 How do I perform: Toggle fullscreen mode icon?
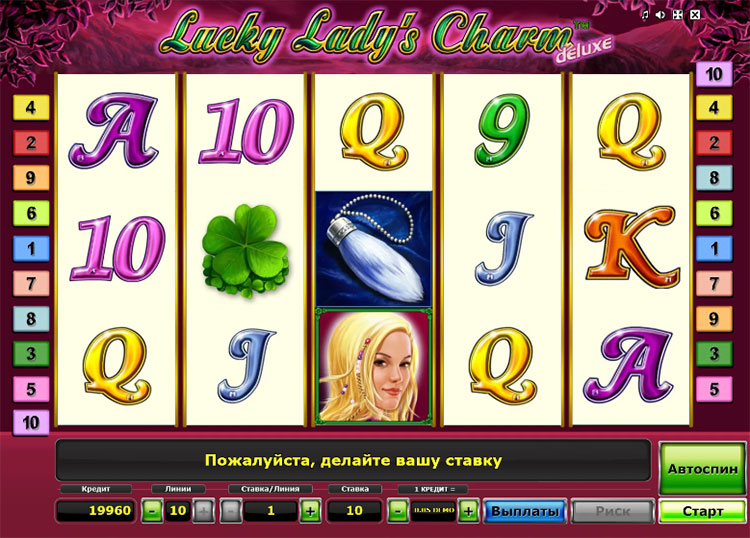tap(678, 15)
